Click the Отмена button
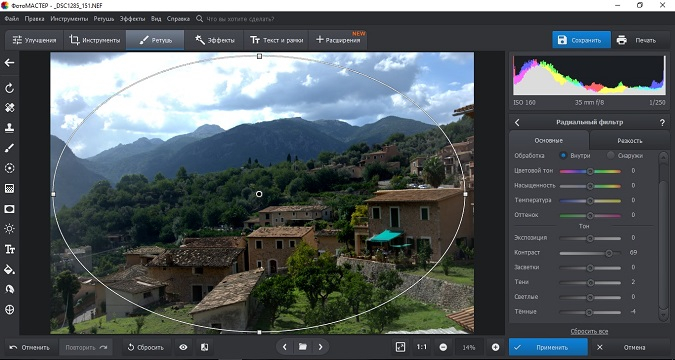675x360 pixels. [x=629, y=347]
